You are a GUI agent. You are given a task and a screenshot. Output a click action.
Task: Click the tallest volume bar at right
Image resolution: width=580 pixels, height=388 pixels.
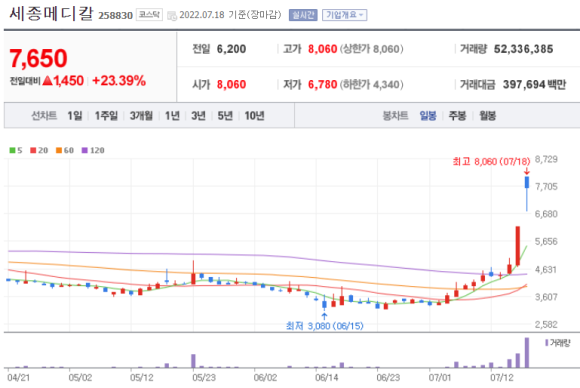[x=527, y=352]
